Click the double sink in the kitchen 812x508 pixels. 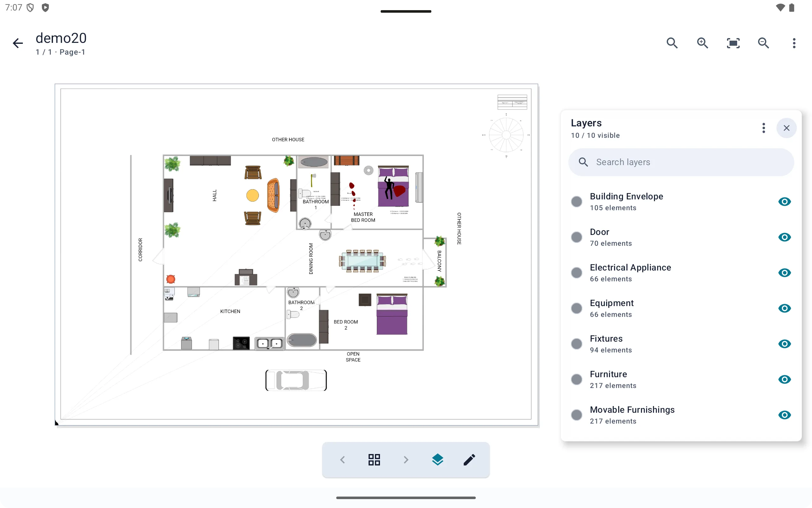pos(269,344)
